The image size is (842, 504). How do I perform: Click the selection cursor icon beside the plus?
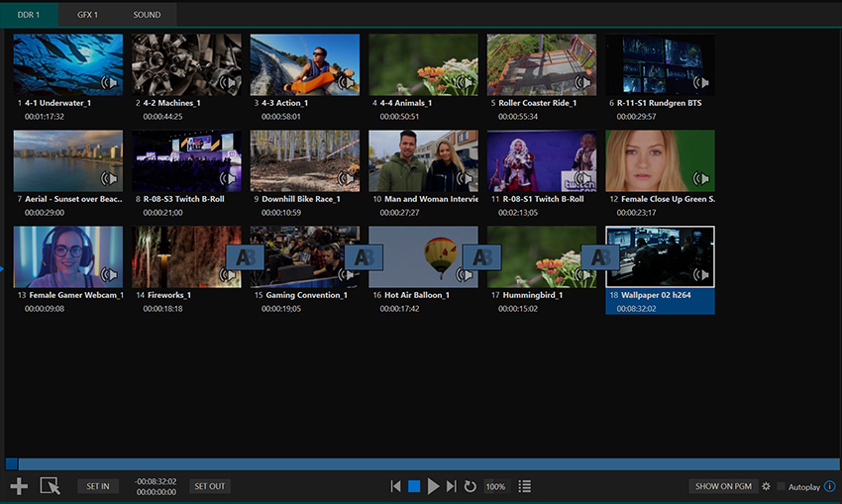tap(50, 486)
